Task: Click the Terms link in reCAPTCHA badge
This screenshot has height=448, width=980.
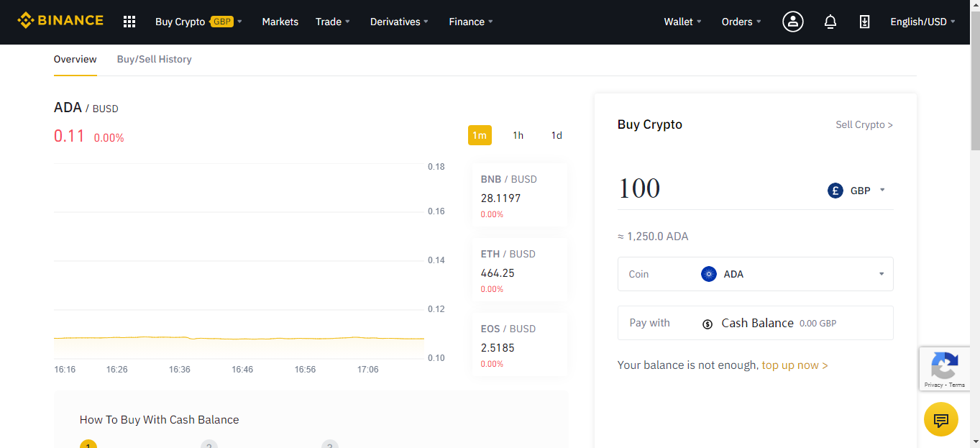Action: (x=957, y=385)
